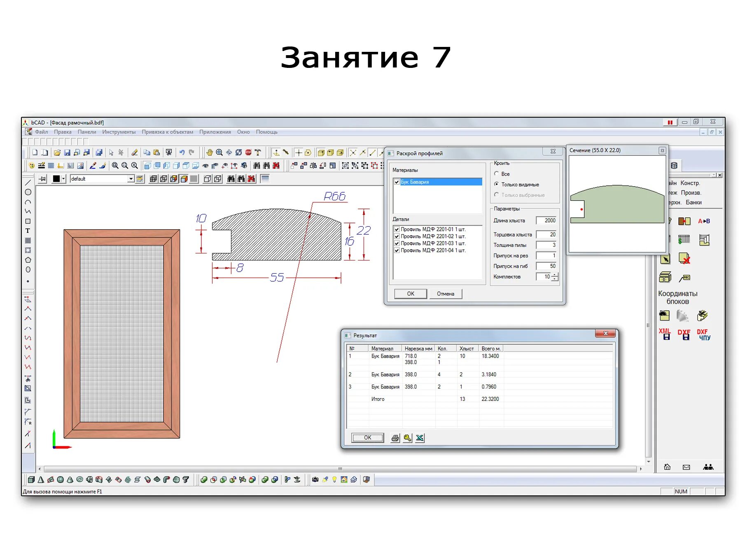The width and height of the screenshot is (747, 560).
Task: Select the Только видимые radio button
Action: tap(497, 184)
